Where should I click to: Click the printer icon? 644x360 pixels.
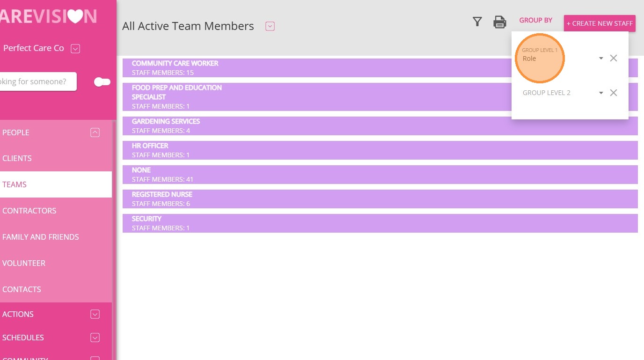coord(500,22)
